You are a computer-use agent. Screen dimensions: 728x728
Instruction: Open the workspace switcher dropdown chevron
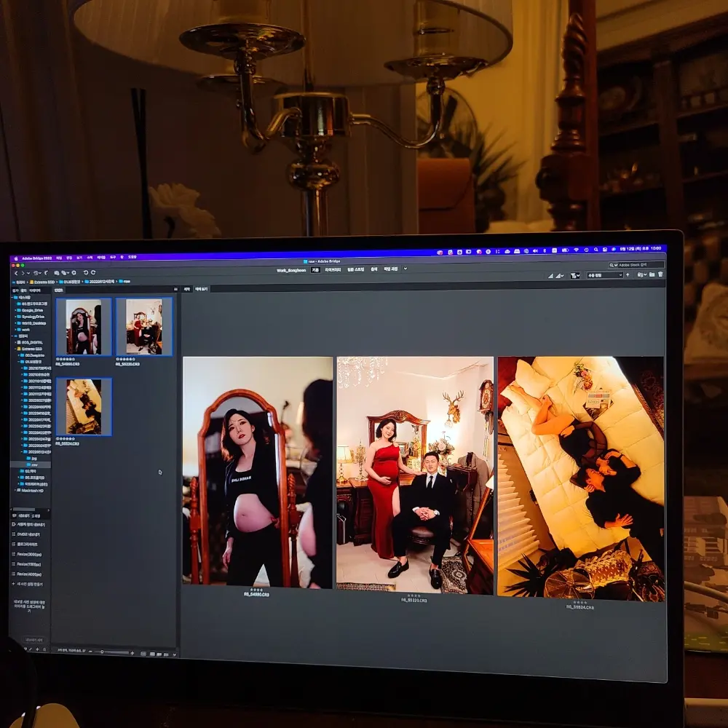pyautogui.click(x=405, y=269)
